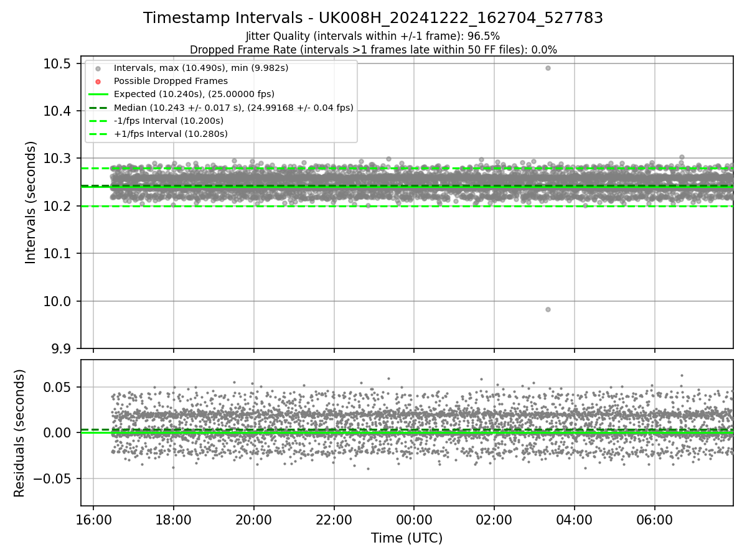Click the plot title "Timestamp Intervals - UK008H_20241222_162704_527783"

click(x=373, y=18)
